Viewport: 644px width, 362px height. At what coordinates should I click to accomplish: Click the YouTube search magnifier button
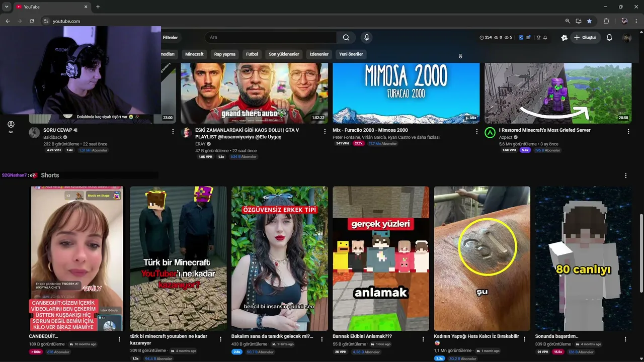pos(346,37)
